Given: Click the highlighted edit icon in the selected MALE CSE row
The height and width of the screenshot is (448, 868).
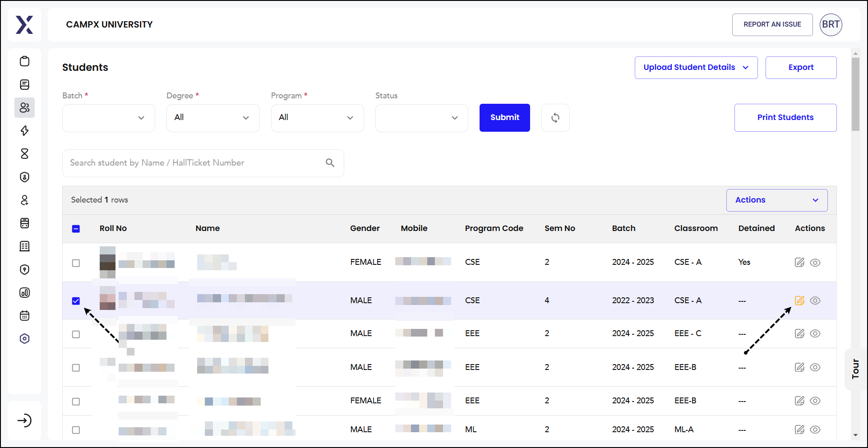Looking at the screenshot, I should pos(799,300).
